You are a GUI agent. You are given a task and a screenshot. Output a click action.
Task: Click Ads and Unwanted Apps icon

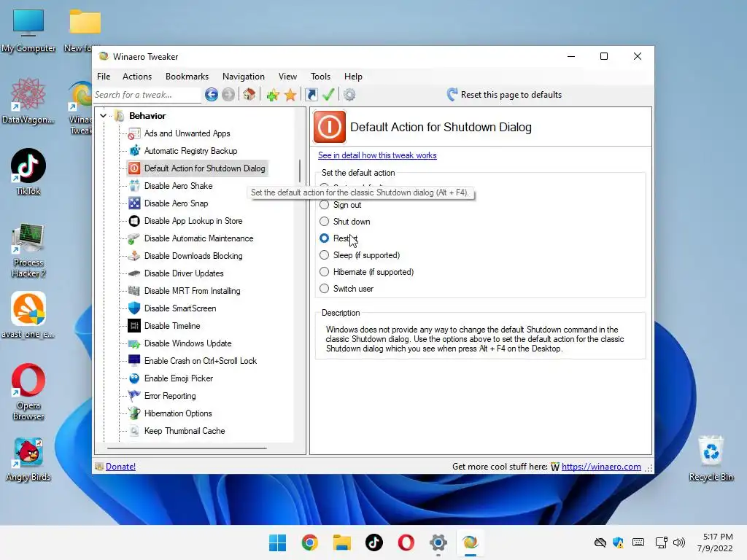point(134,134)
